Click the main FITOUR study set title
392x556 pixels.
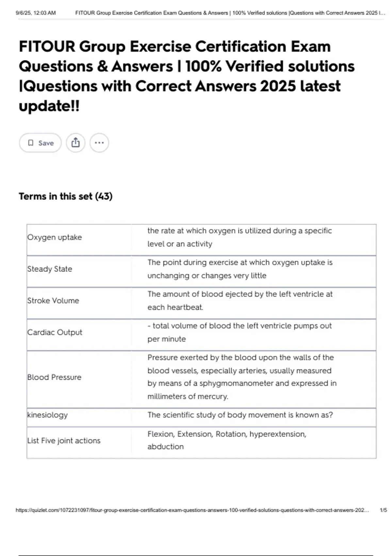click(x=186, y=76)
